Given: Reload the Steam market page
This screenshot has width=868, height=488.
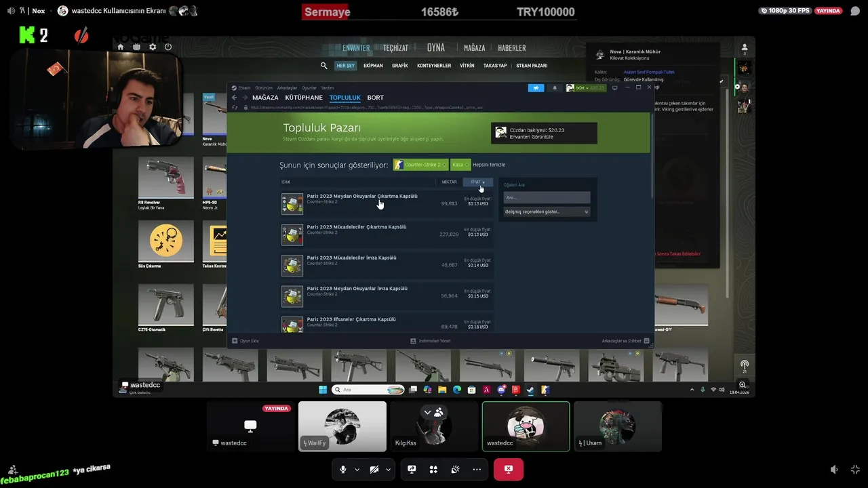Looking at the screenshot, I should point(235,107).
